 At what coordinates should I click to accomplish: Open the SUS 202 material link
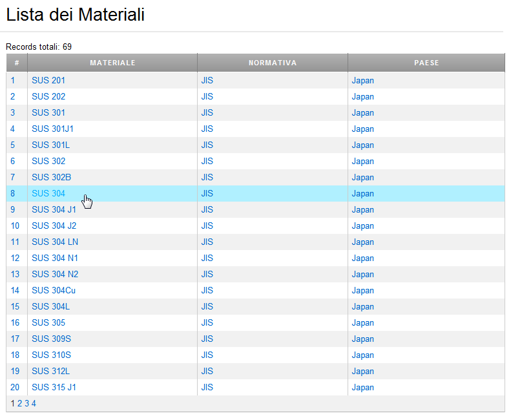[48, 96]
